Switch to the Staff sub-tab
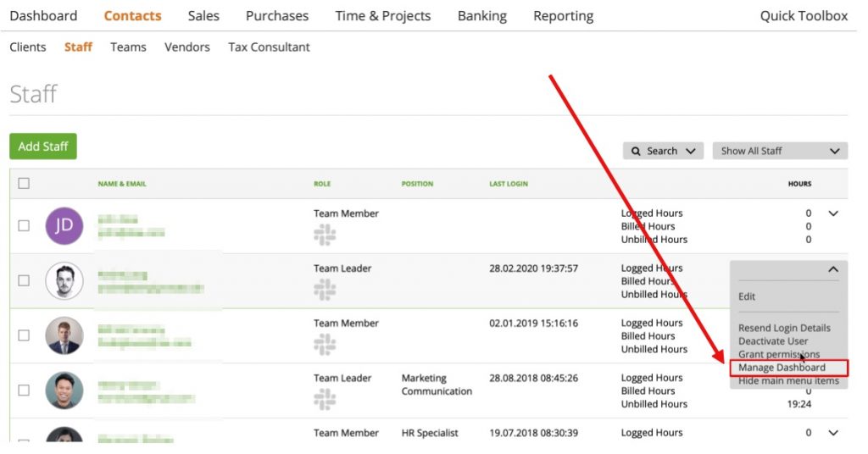 (78, 47)
